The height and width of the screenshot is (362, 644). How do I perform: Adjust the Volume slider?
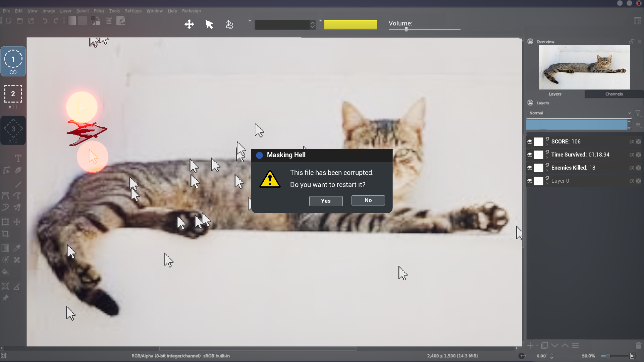click(406, 29)
